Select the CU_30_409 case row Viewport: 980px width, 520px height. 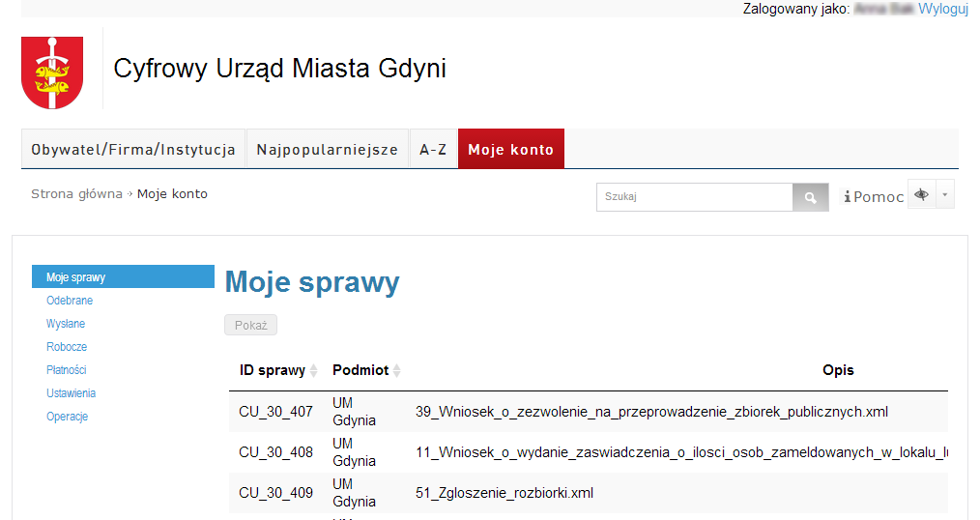(x=276, y=493)
